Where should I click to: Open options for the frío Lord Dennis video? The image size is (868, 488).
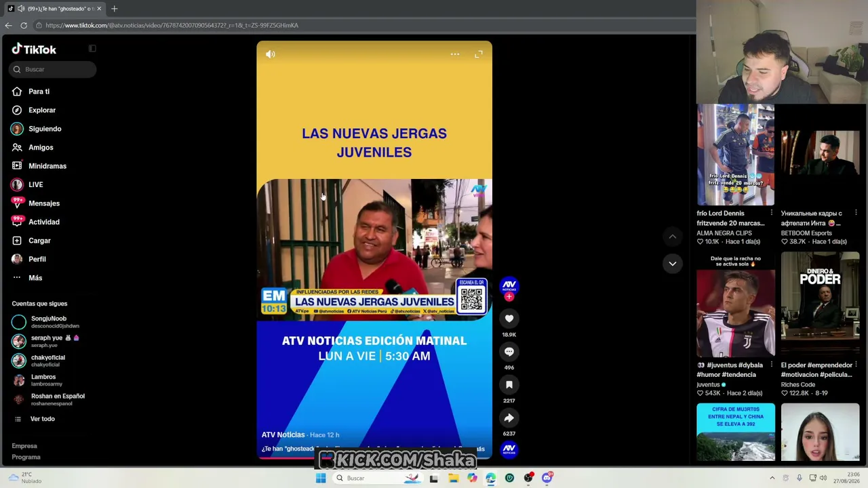(x=772, y=213)
